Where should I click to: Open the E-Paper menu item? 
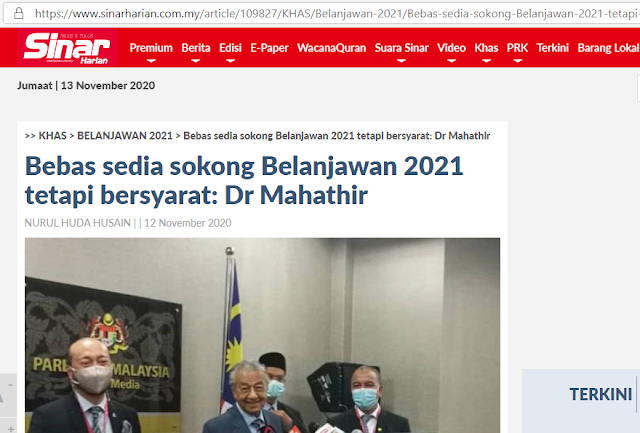[x=269, y=48]
